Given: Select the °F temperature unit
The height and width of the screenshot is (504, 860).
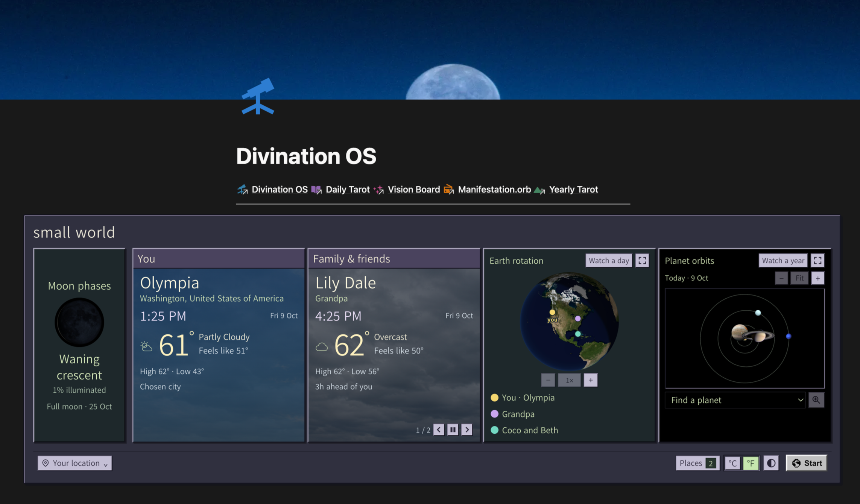Looking at the screenshot, I should (750, 463).
